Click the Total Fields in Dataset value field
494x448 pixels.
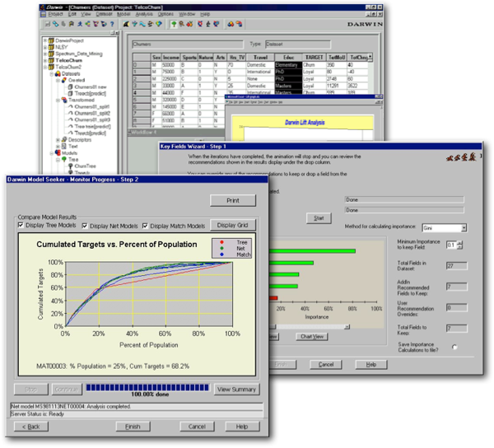[456, 266]
